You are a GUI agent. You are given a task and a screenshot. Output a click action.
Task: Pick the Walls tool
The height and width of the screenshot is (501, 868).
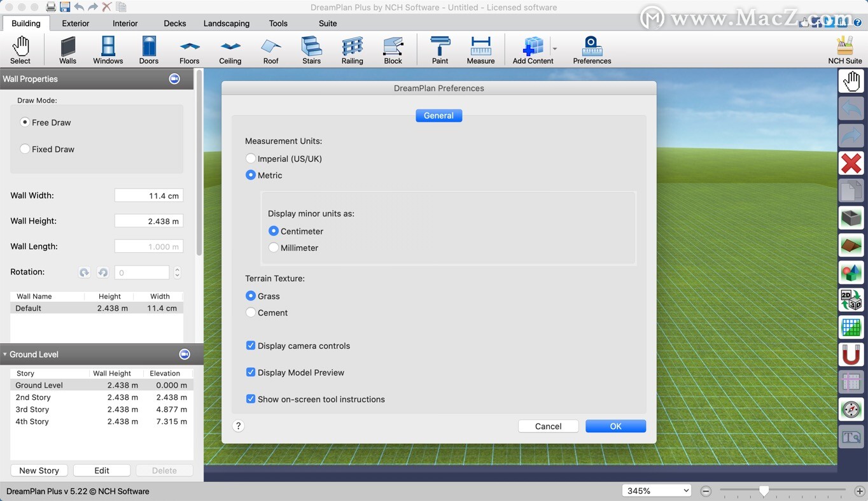point(67,50)
